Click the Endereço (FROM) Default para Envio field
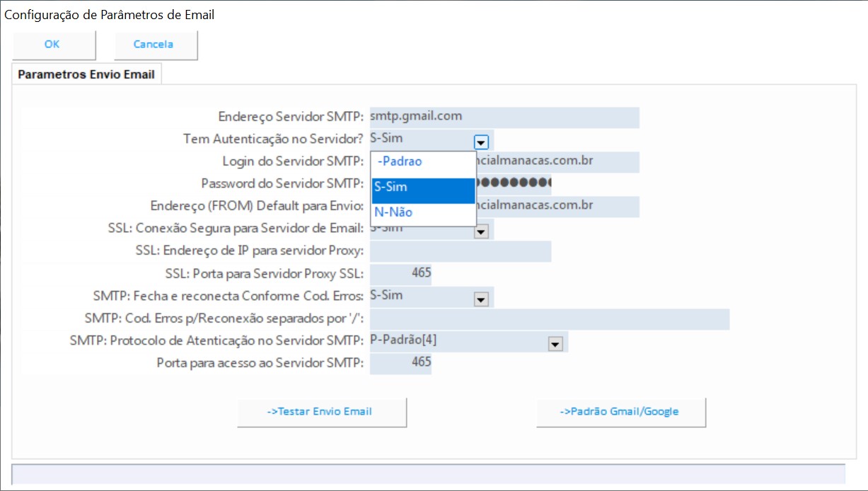The height and width of the screenshot is (491, 868). [x=557, y=207]
